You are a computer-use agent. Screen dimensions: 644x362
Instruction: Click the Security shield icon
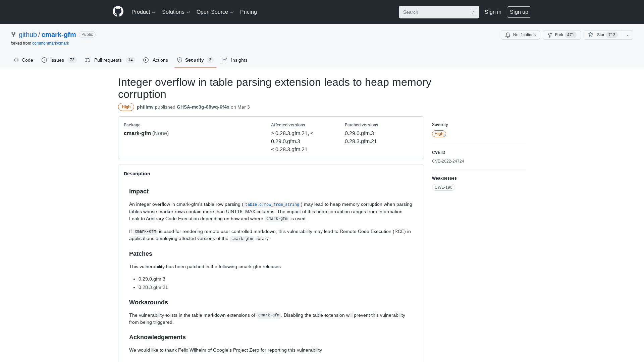[x=180, y=60]
